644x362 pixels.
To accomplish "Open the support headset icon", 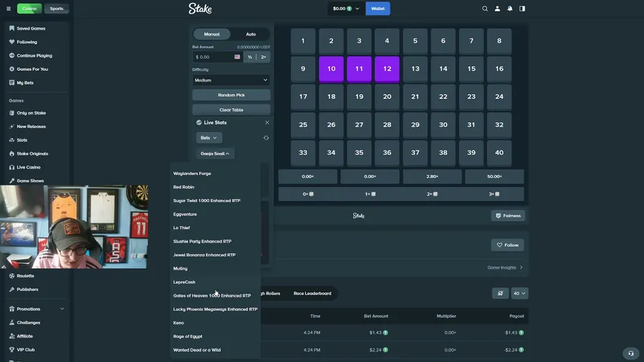I will click(x=631, y=353).
